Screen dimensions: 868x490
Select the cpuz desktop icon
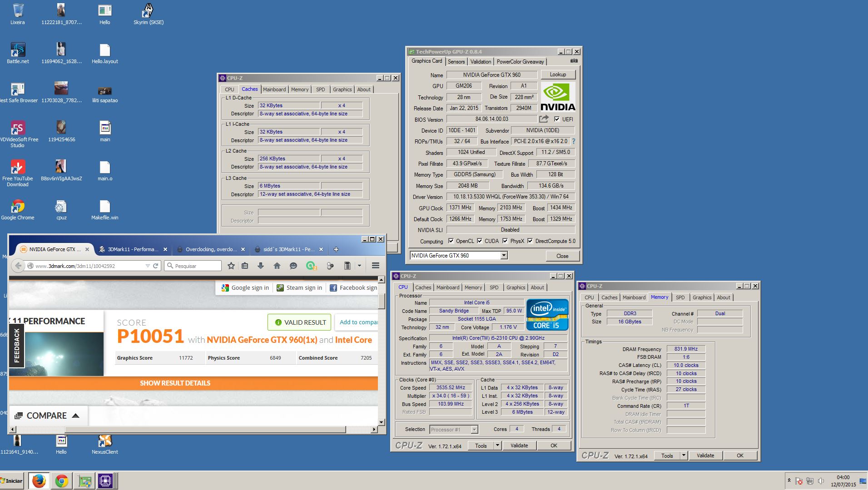coord(61,210)
